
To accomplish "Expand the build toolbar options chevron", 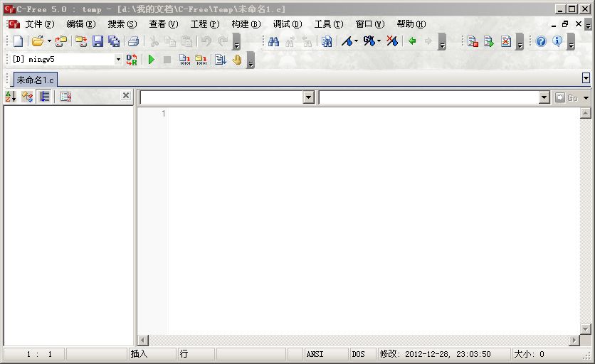I will pyautogui.click(x=251, y=60).
